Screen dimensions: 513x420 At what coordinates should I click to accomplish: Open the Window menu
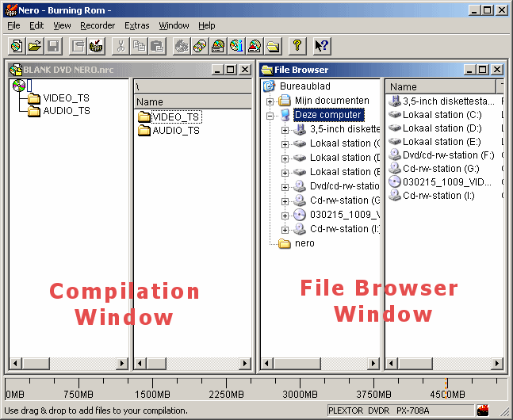click(174, 25)
